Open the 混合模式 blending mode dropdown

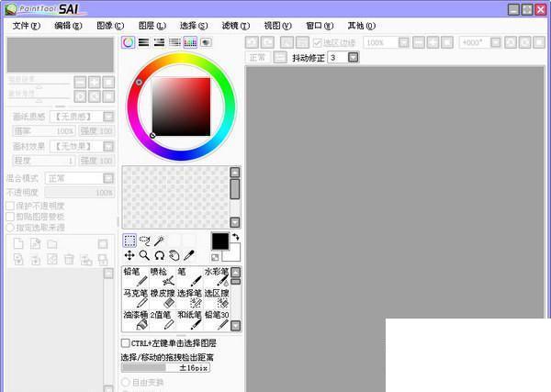(108, 178)
